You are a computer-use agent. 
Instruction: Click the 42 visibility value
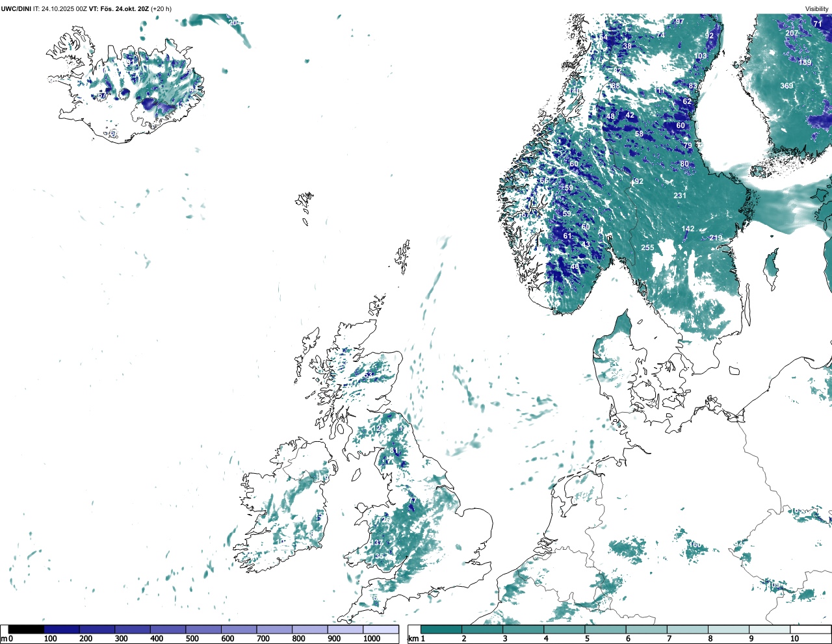(x=630, y=115)
